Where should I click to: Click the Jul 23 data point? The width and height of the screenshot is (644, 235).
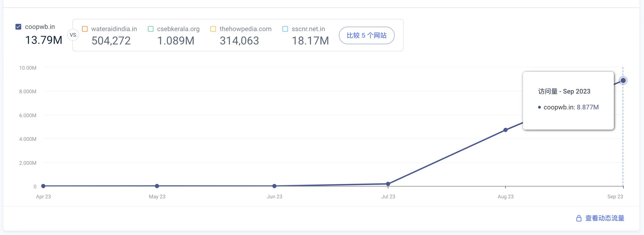pyautogui.click(x=388, y=184)
